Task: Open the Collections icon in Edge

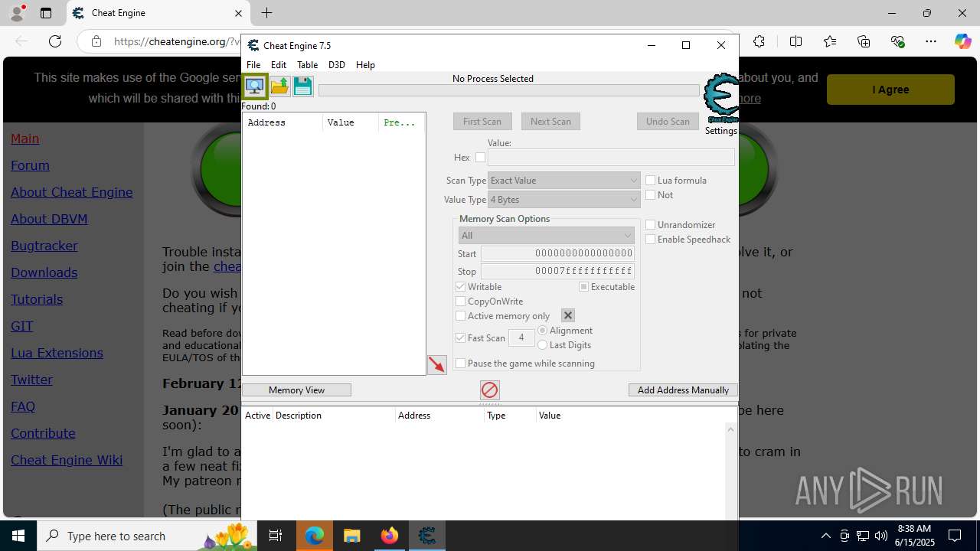Action: tap(864, 41)
